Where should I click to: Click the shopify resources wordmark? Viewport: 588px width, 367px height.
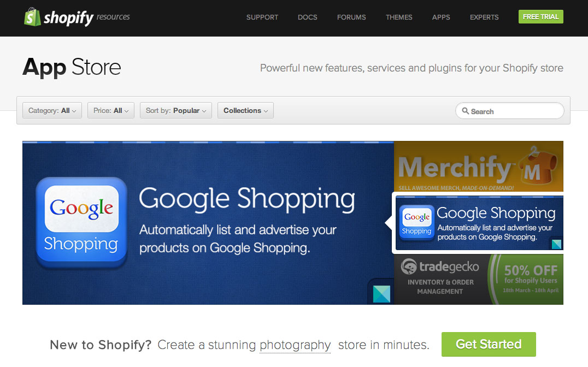point(87,17)
